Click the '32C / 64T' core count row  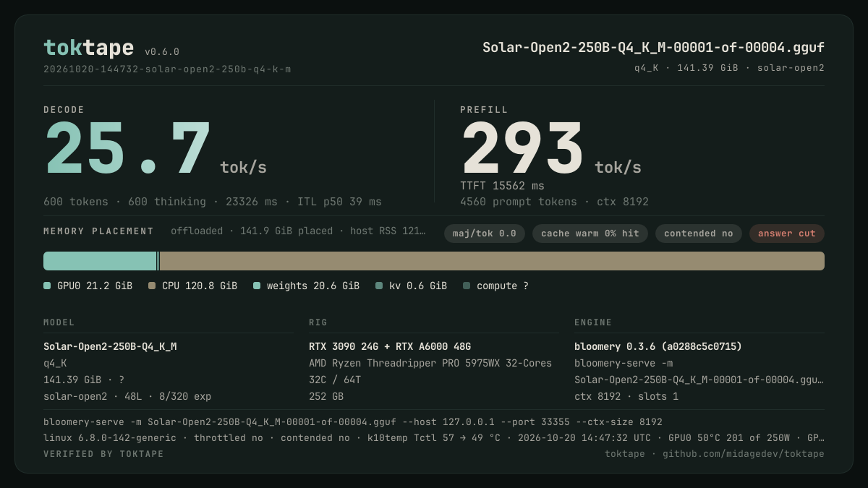335,380
